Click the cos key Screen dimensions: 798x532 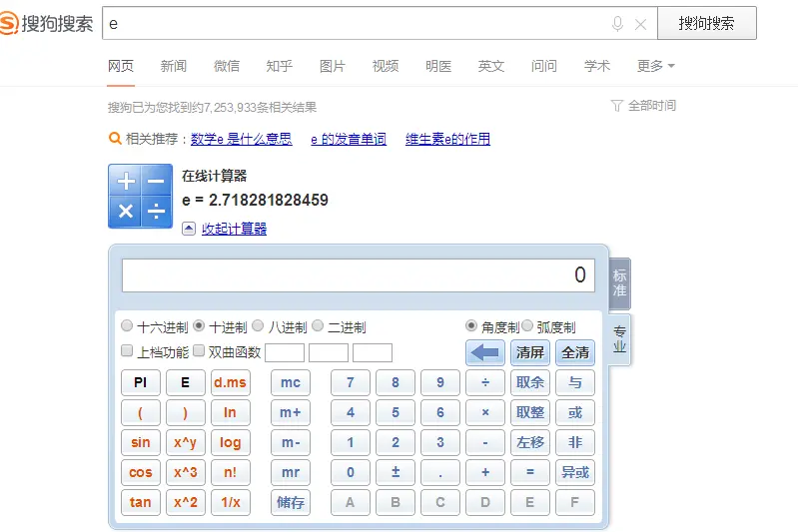click(x=141, y=472)
